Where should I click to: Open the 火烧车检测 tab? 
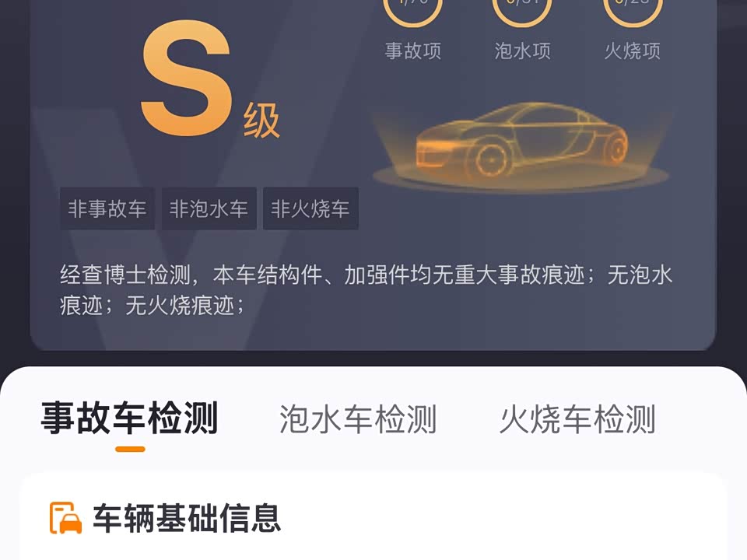coord(577,419)
